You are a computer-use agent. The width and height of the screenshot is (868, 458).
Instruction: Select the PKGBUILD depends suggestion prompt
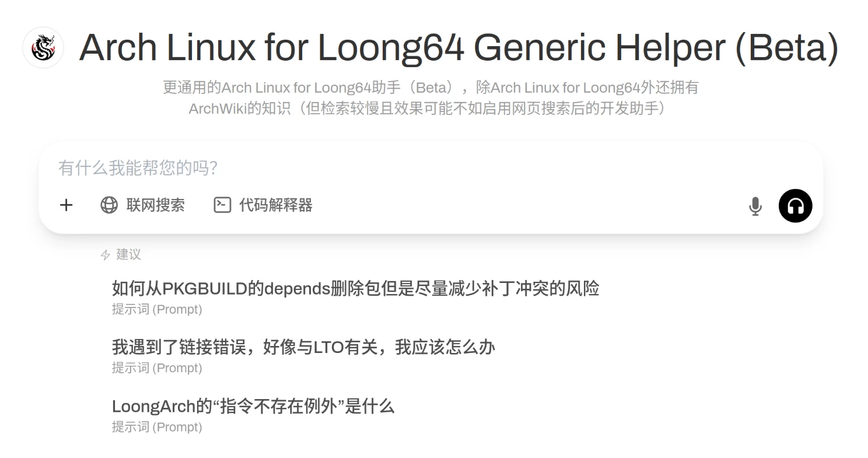(x=356, y=298)
